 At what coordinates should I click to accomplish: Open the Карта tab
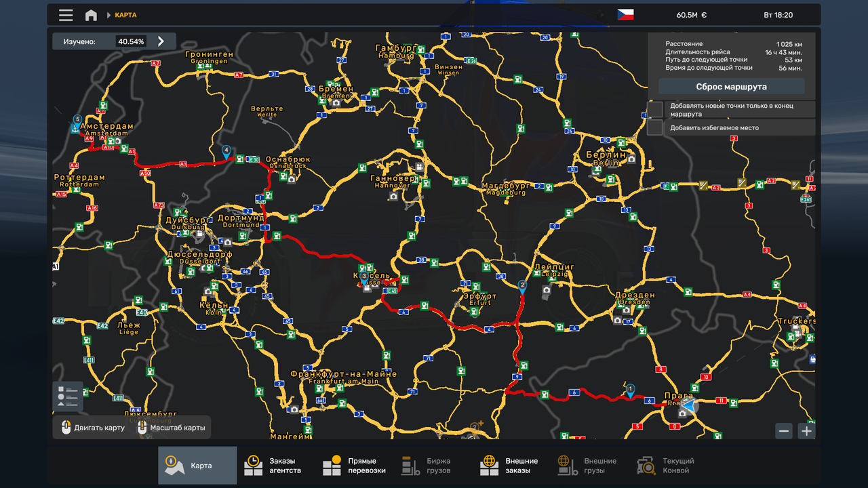197,466
